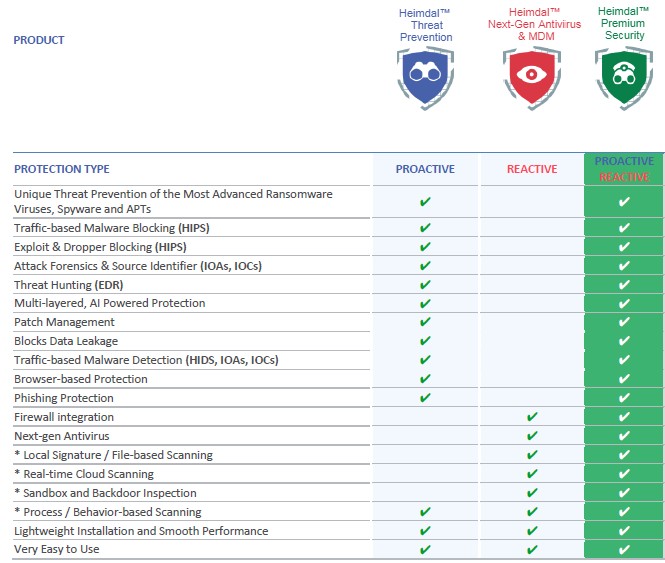665x563 pixels.
Task: Click Real-time Cloud Scanning checkmark in Reactive column
Action: pyautogui.click(x=532, y=474)
